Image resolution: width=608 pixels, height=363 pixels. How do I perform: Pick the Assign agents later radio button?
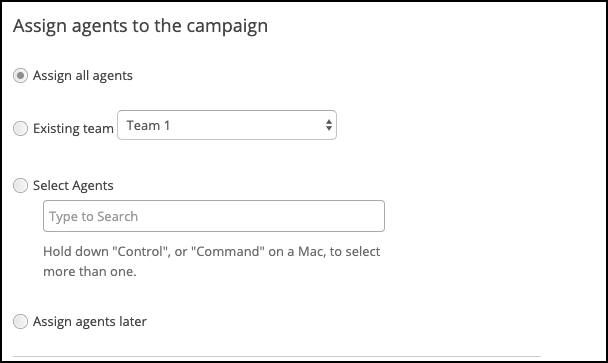(x=20, y=322)
